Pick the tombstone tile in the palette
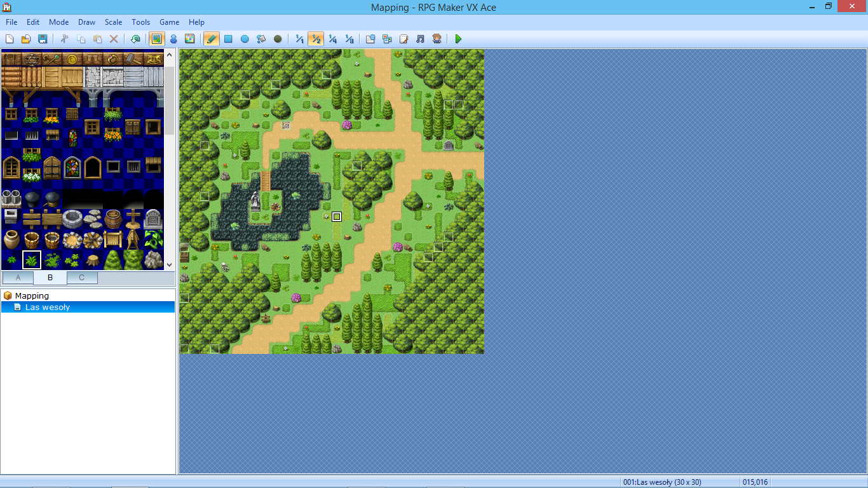This screenshot has height=488, width=868. click(153, 219)
